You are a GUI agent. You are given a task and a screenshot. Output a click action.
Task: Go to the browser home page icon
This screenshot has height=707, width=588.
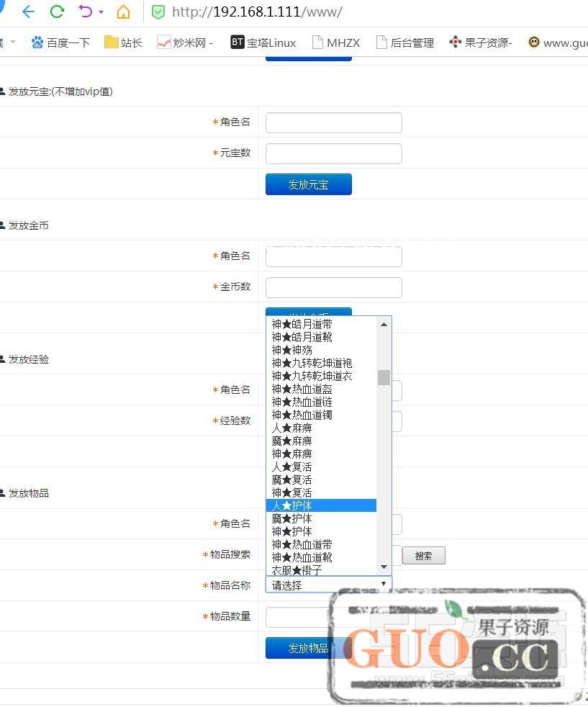coord(124,12)
